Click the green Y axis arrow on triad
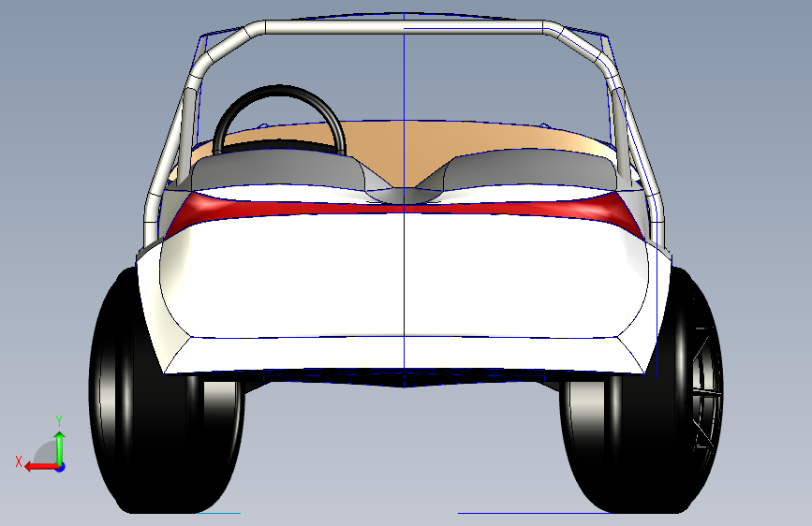The height and width of the screenshot is (526, 812). (60, 447)
